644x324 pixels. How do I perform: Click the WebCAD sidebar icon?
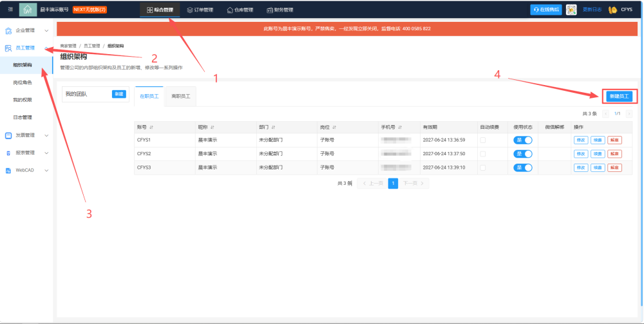click(8, 171)
